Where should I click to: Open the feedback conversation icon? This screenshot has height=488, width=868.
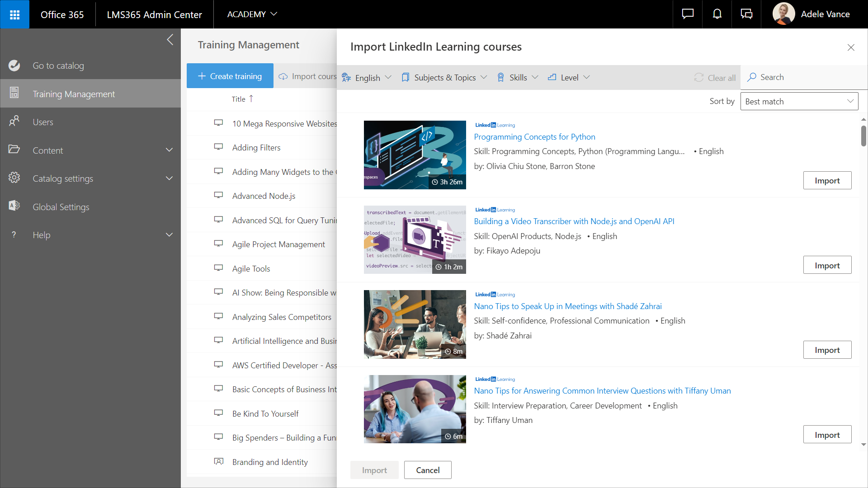(x=746, y=14)
